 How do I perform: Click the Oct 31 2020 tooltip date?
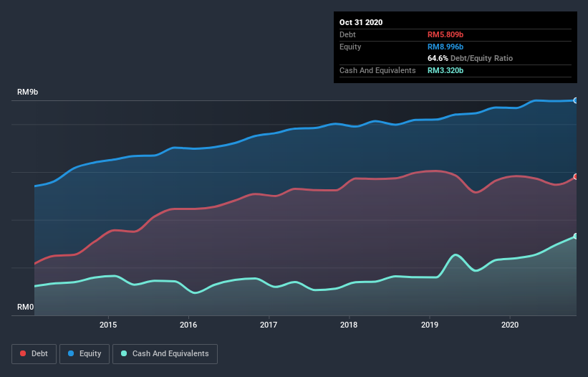point(361,22)
